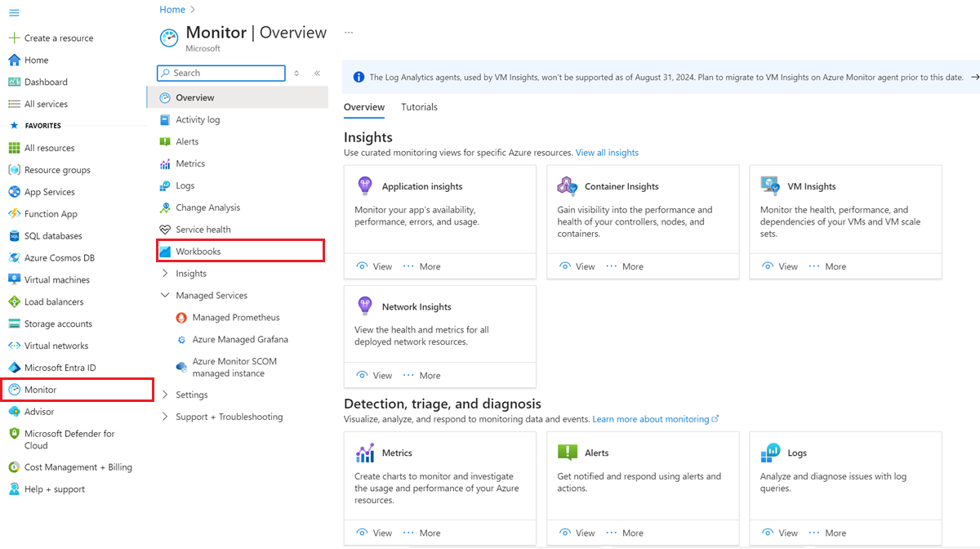980x549 pixels.
Task: Open Azure Cosmos DB from favorites
Action: click(59, 257)
